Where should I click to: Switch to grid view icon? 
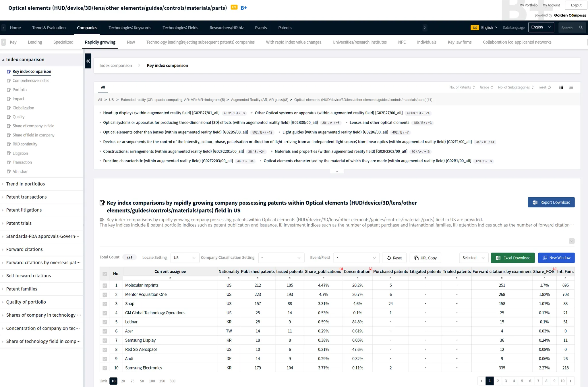click(x=561, y=87)
